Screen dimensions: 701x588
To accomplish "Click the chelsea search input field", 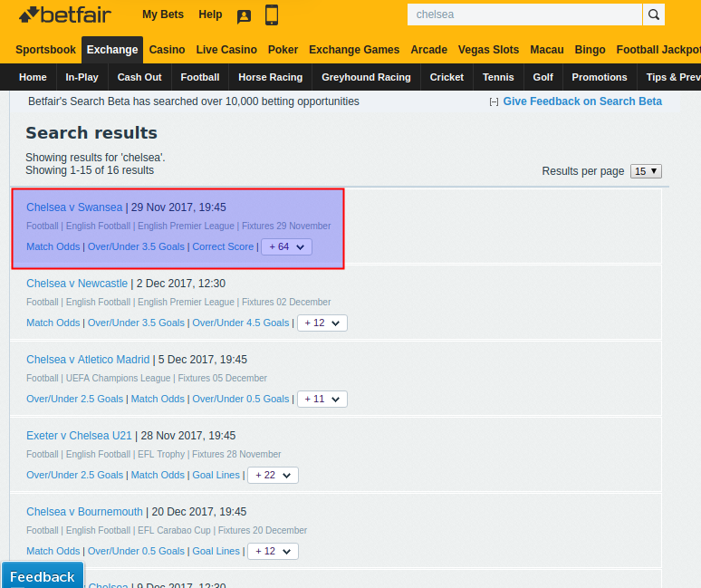I will (524, 14).
